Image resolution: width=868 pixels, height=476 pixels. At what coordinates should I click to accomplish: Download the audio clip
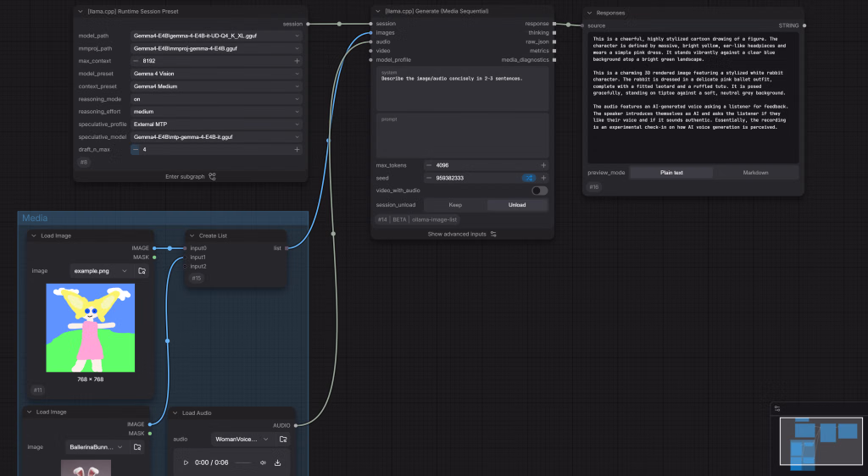pyautogui.click(x=277, y=462)
